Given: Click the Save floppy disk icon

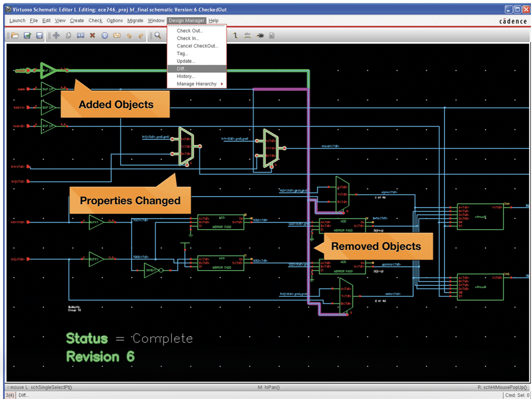Looking at the screenshot, I should coord(39,35).
